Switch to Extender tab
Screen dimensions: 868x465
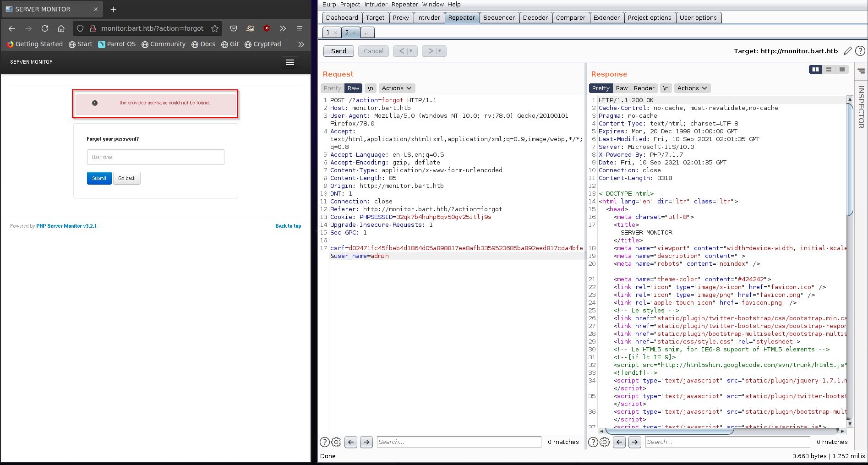coord(606,17)
